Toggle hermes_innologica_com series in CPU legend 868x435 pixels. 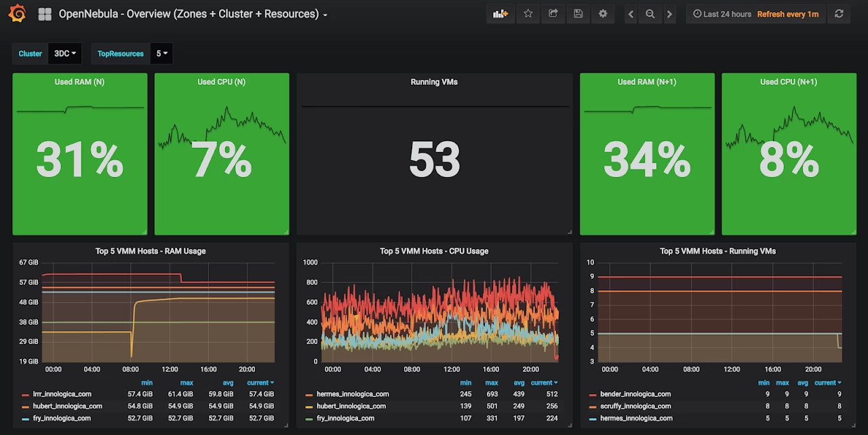[352, 394]
